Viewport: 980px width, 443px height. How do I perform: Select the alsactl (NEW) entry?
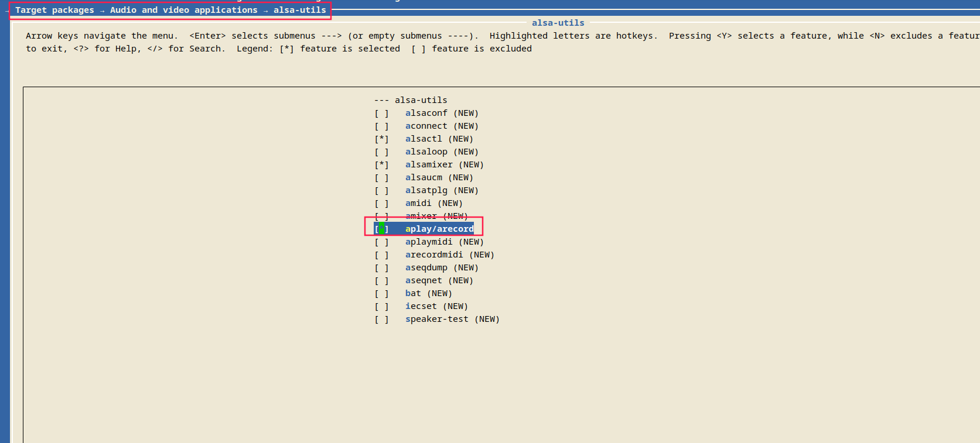(x=439, y=139)
